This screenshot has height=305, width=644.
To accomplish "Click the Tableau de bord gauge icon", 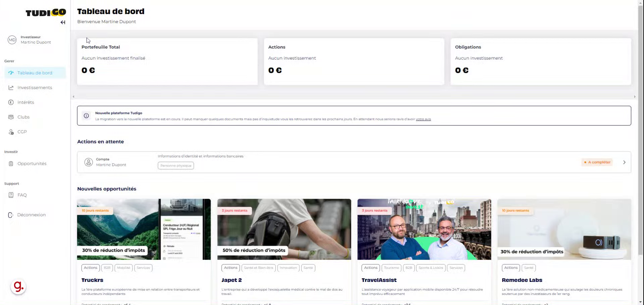I will pyautogui.click(x=11, y=73).
